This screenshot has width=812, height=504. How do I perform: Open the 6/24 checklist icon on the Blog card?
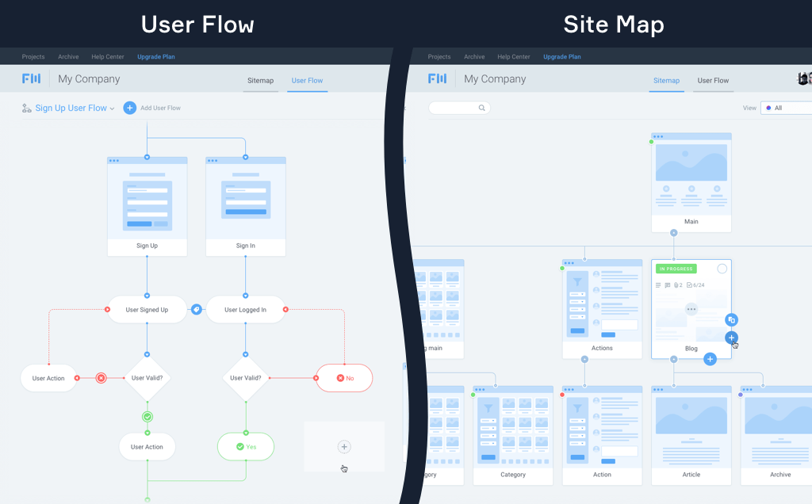pyautogui.click(x=691, y=284)
